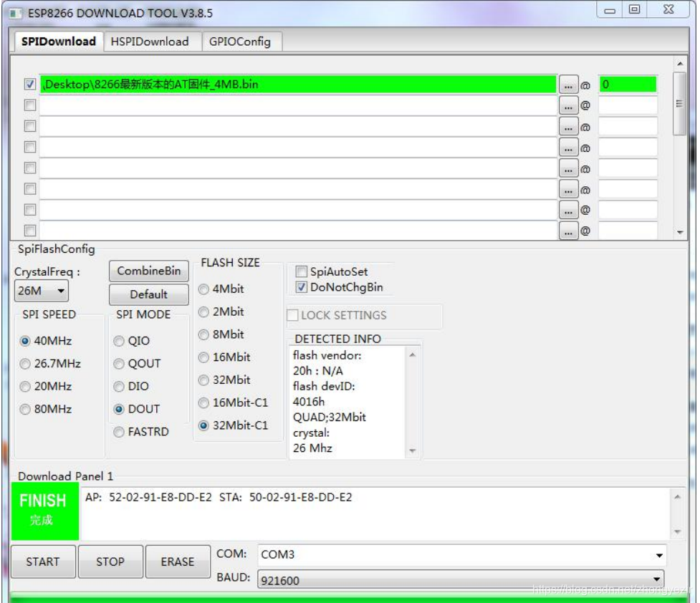
Task: Click the file list vertical scrollbar thumb
Action: [x=679, y=104]
